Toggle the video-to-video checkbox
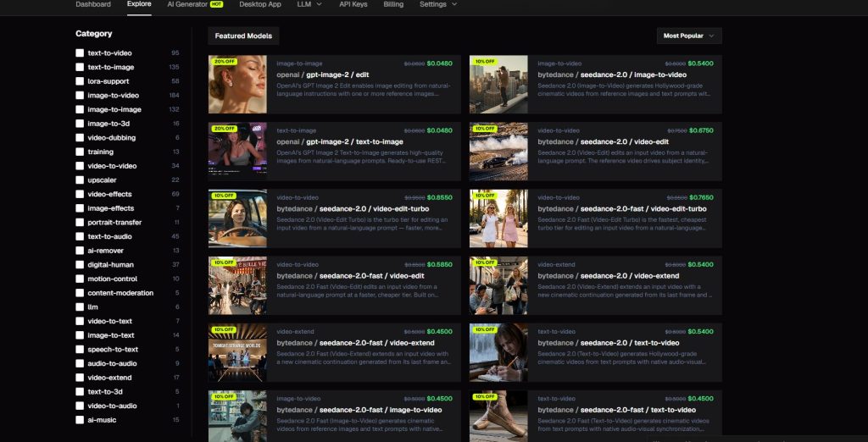The width and height of the screenshot is (868, 442). 80,166
